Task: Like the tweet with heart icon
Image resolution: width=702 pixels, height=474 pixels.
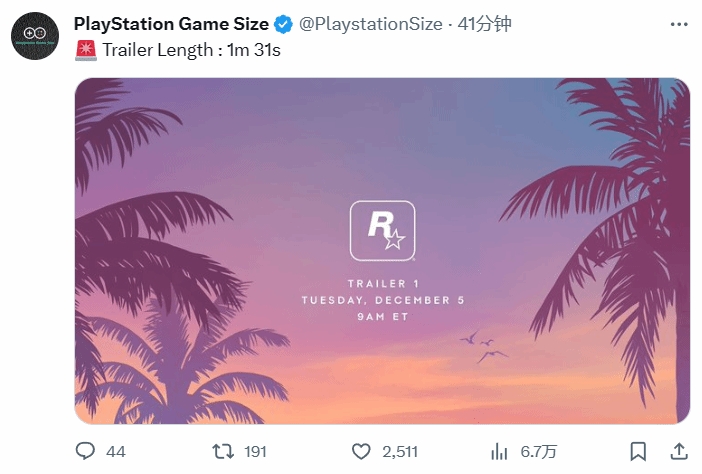Action: (362, 451)
